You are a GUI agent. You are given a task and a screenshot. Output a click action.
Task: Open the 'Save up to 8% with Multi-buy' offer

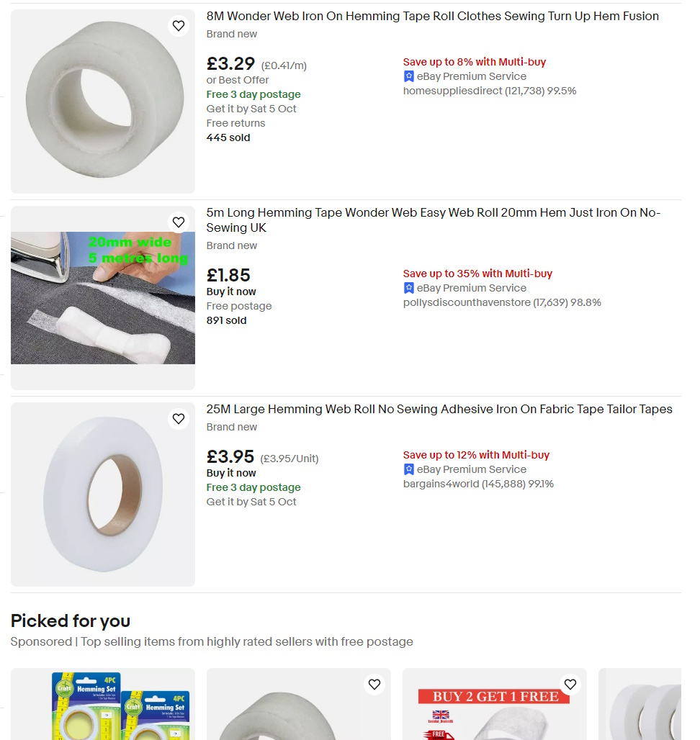pyautogui.click(x=475, y=62)
